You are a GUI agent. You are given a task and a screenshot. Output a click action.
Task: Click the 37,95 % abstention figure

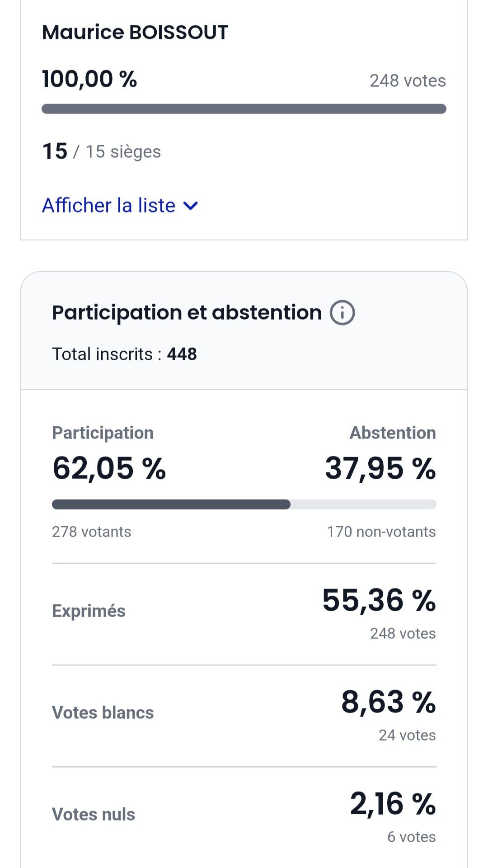380,468
